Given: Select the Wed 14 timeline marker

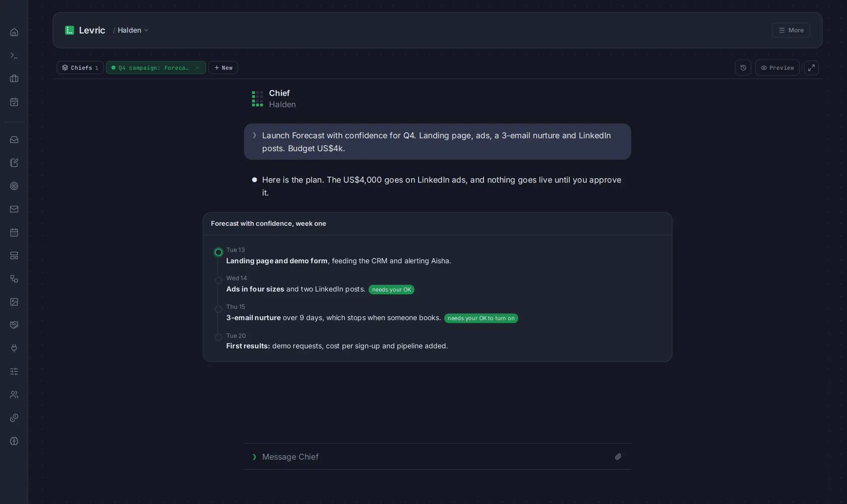Looking at the screenshot, I should point(219,280).
